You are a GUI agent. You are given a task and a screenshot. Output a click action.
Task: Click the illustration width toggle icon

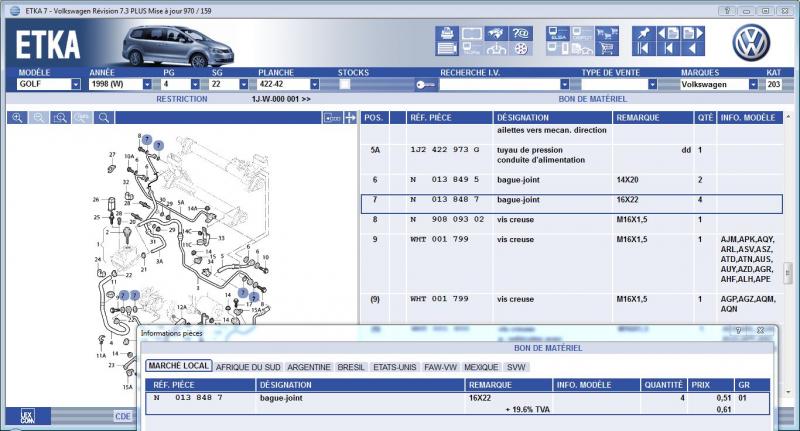coord(332,118)
